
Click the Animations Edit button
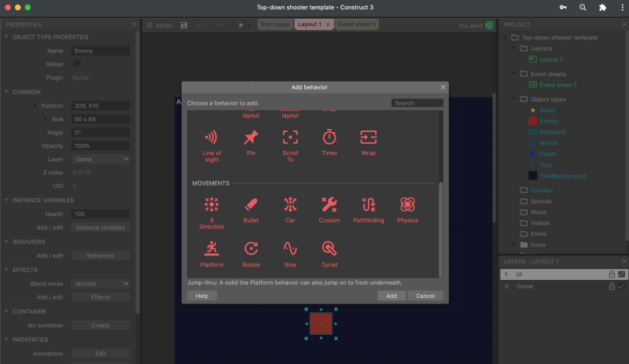pos(101,354)
